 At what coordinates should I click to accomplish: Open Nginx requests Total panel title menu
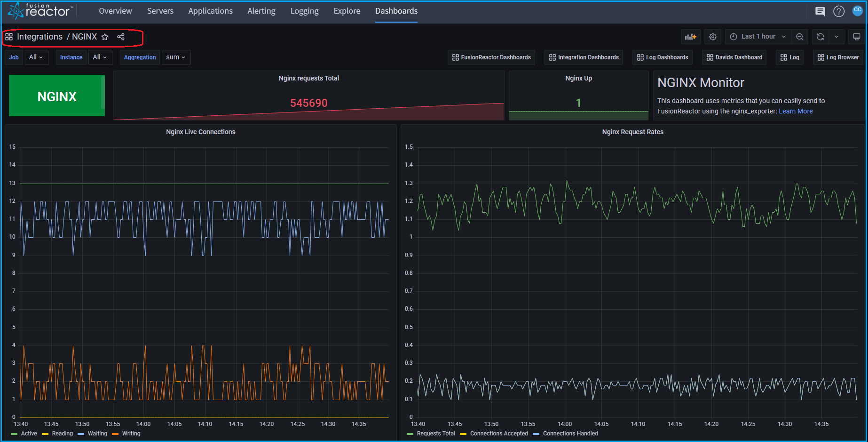point(308,78)
